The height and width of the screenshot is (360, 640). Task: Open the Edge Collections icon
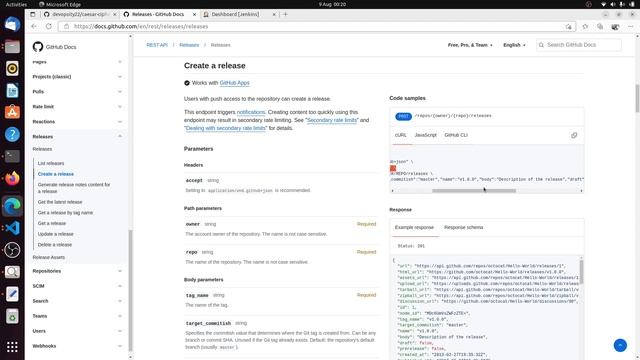(x=600, y=26)
